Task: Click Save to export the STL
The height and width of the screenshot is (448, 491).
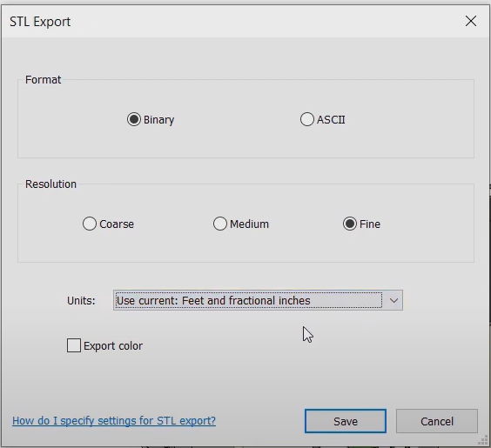Action: click(x=346, y=421)
